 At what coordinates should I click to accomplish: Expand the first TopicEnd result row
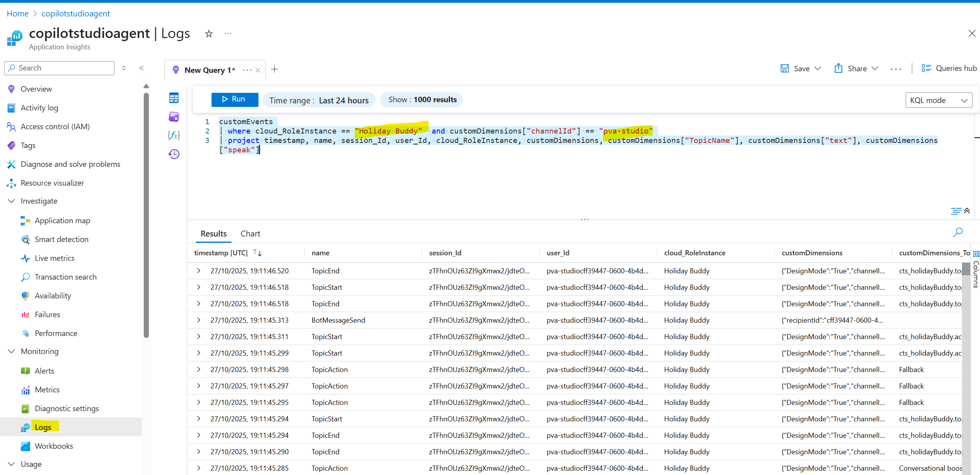199,271
